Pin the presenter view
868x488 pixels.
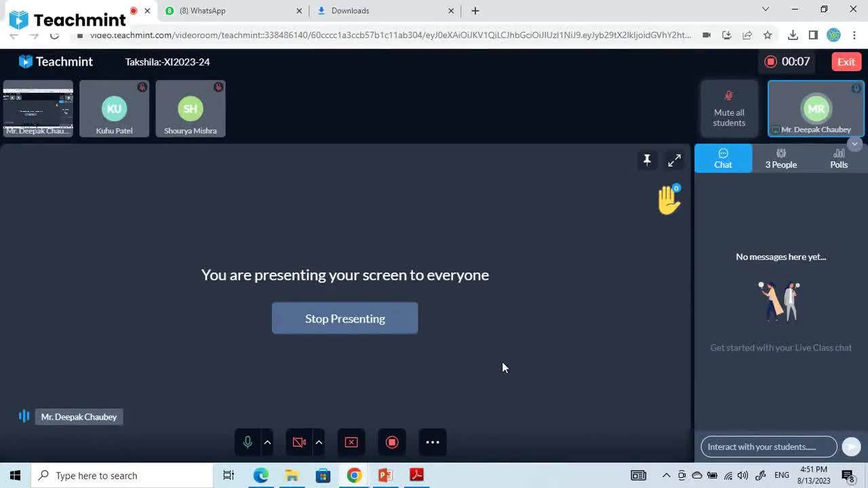point(647,160)
